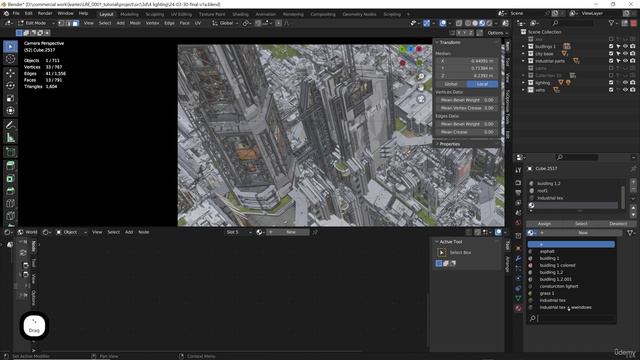Image resolution: width=640 pixels, height=360 pixels.
Task: Open the Edit Mode dropdown
Action: pyautogui.click(x=37, y=23)
